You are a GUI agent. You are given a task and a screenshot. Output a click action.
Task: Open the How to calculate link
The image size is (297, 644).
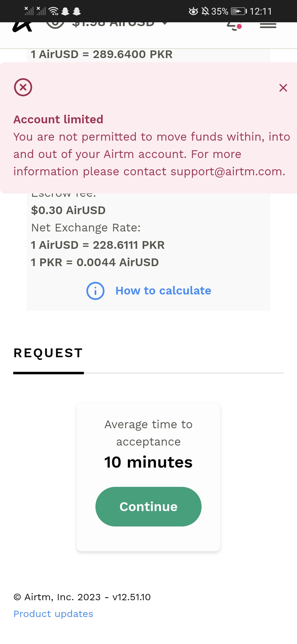(163, 291)
